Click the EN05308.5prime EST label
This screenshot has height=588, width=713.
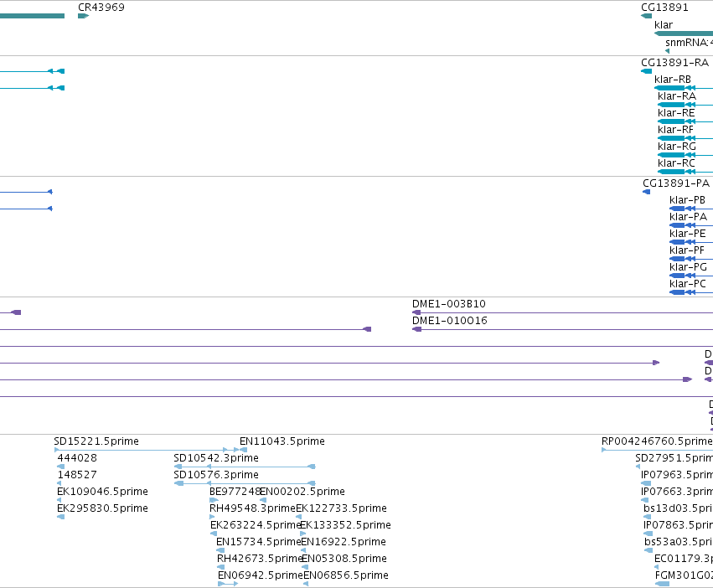click(x=344, y=559)
